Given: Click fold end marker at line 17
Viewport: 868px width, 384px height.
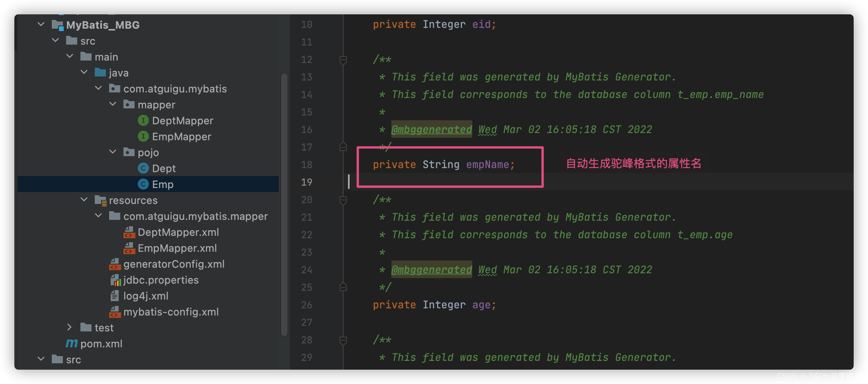Looking at the screenshot, I should click(x=343, y=147).
